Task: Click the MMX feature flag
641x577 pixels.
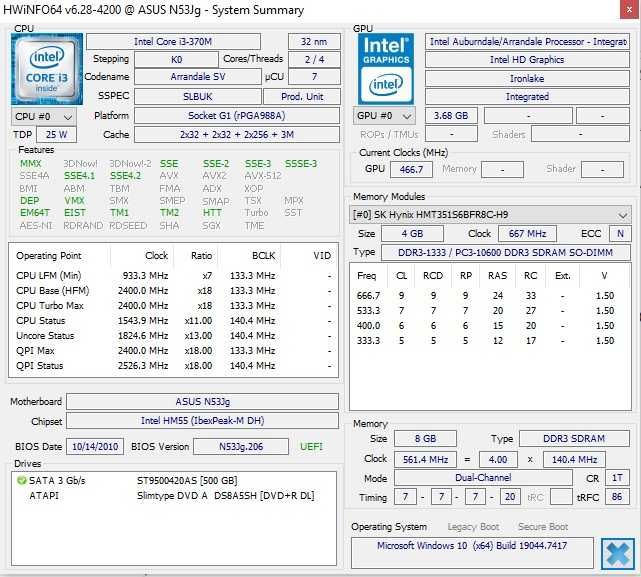Action: (x=31, y=164)
